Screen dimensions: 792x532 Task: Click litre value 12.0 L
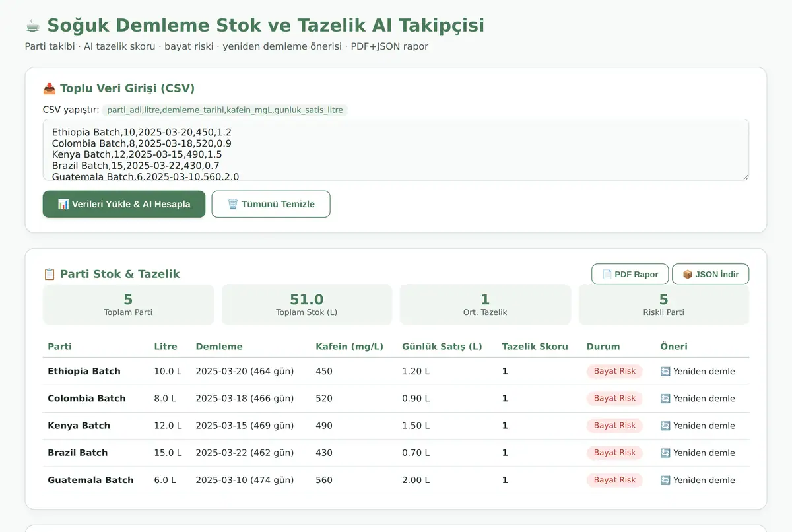point(168,426)
